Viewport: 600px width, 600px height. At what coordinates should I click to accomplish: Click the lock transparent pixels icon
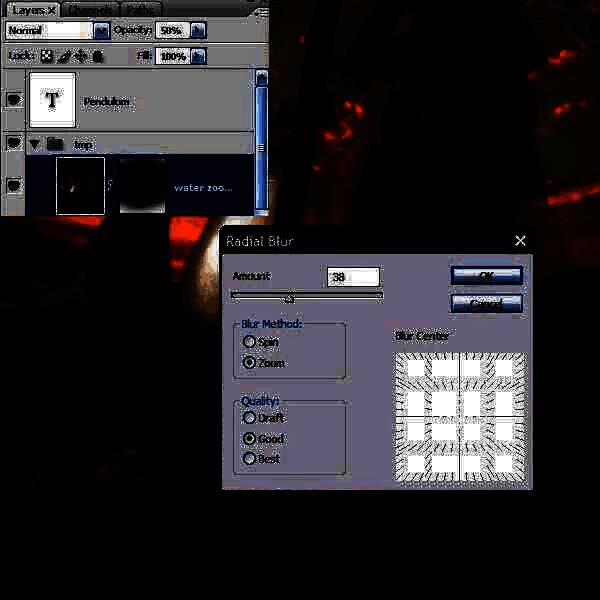click(x=46, y=56)
